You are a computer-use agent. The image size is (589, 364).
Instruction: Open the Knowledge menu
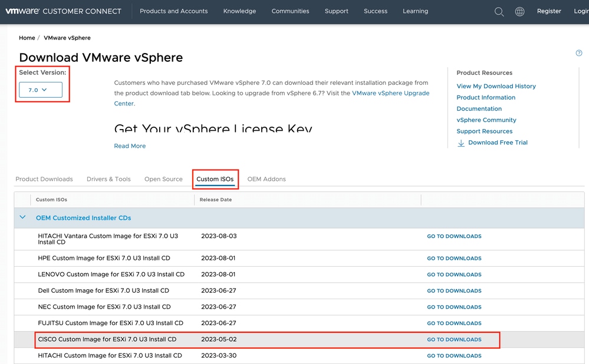239,11
